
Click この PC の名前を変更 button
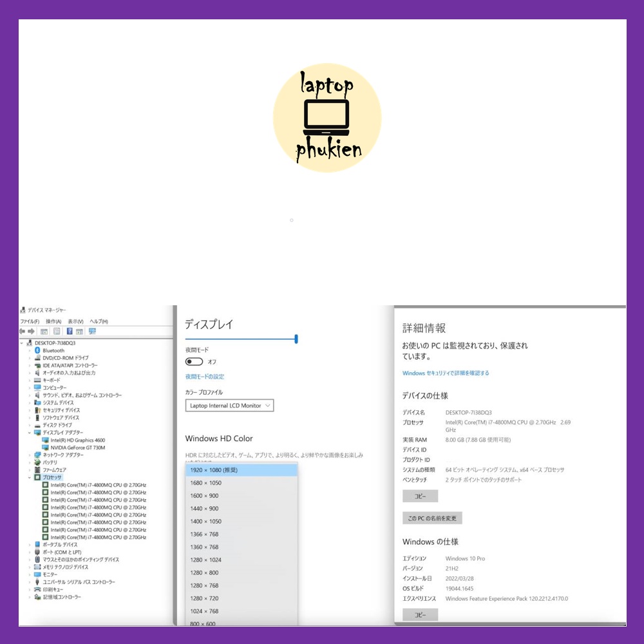tap(432, 518)
